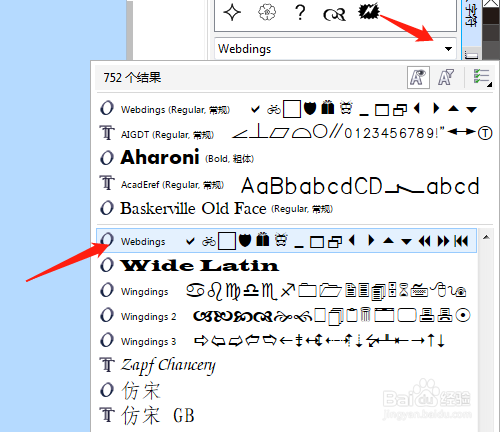Toggle the font preview display icon
Screen dimensions: 500x432
click(x=418, y=77)
